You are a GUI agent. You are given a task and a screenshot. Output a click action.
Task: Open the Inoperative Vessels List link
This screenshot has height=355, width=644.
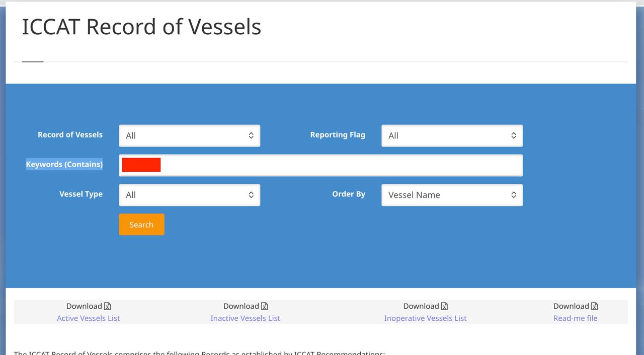[425, 318]
